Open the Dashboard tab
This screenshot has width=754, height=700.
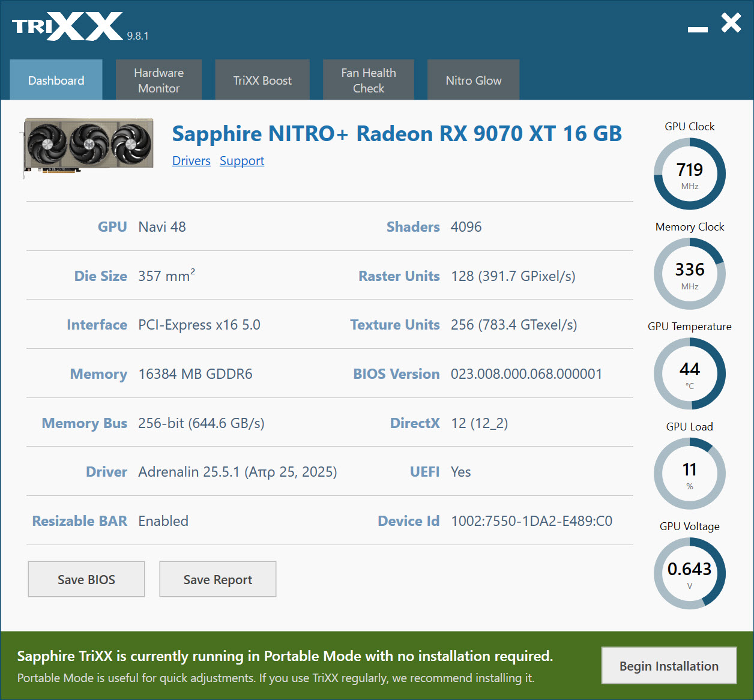56,80
